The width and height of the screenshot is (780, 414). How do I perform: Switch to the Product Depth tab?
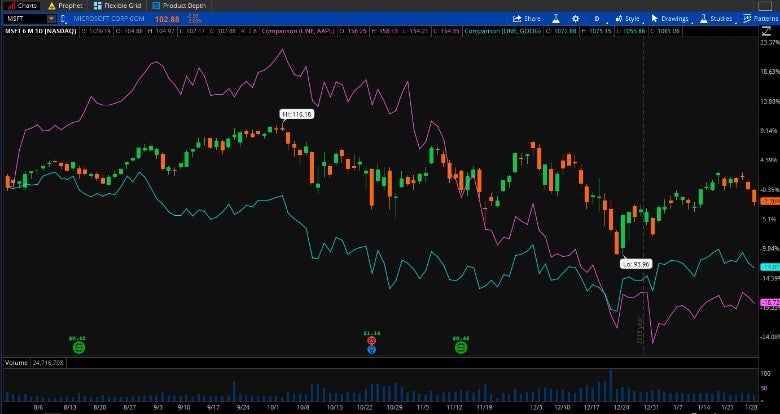pyautogui.click(x=179, y=5)
